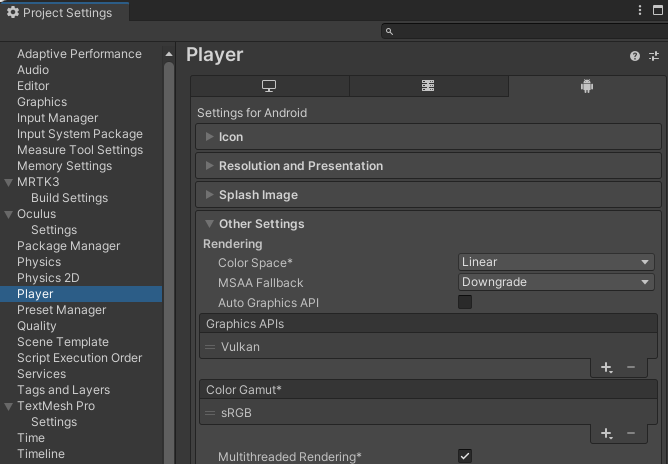Switch to the standalone desktop platform tab
The image size is (668, 464).
(x=269, y=86)
